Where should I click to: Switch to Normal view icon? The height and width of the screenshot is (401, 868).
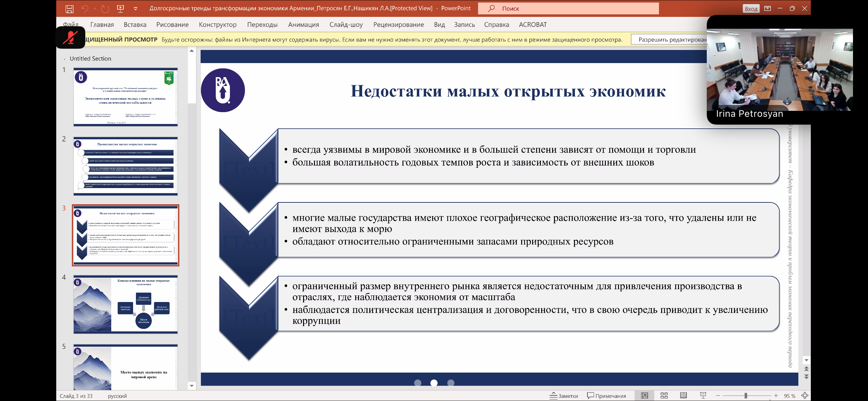(645, 396)
